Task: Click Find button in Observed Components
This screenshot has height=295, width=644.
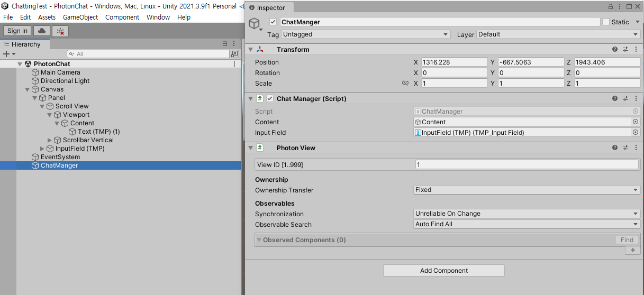Action: (x=627, y=240)
